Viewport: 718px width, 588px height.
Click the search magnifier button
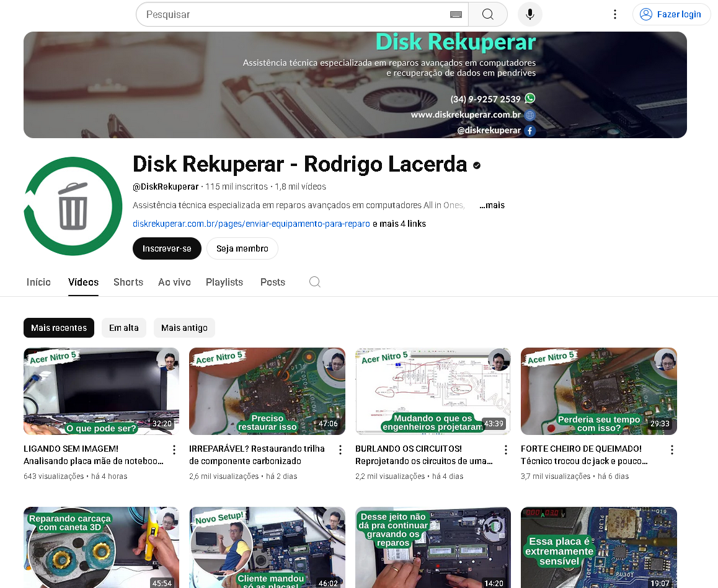[x=488, y=15]
